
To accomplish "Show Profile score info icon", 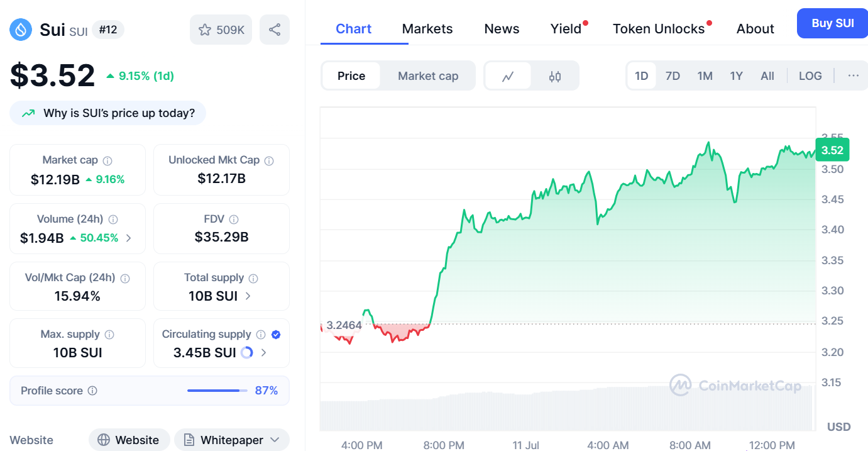I will 92,391.
